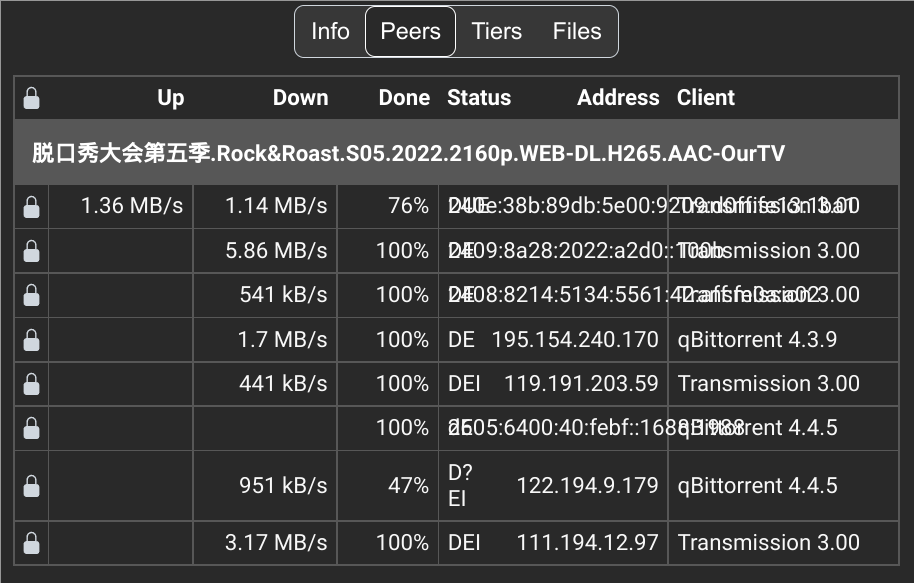Image resolution: width=914 pixels, height=583 pixels.
Task: Click the lock icon for the 5.86 MB/s Transmission peer
Action: pos(31,251)
